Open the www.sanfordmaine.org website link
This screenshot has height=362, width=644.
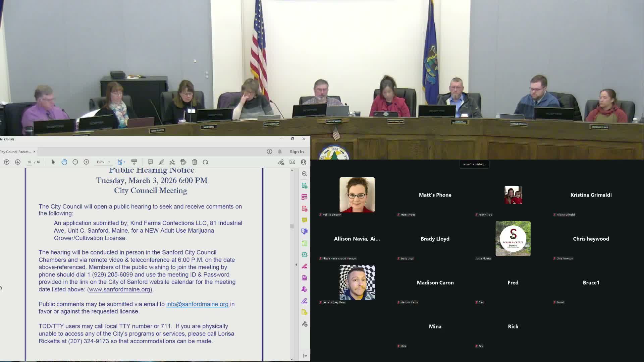tap(120, 289)
